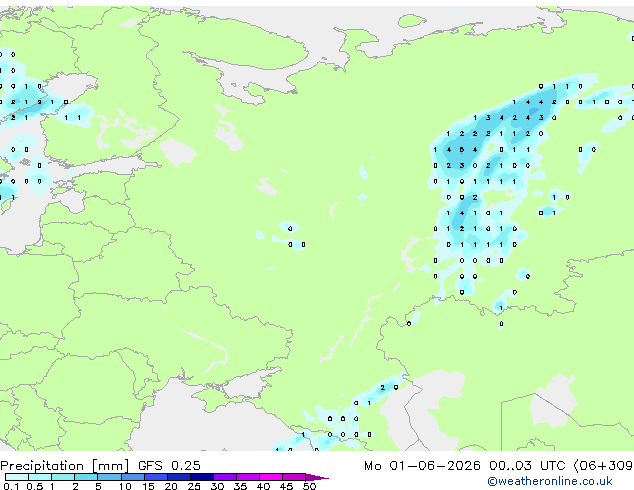The width and height of the screenshot is (634, 490).
Task: Click the 0.1–0.5 mm palest legend swatch
Action: pyautogui.click(x=17, y=477)
